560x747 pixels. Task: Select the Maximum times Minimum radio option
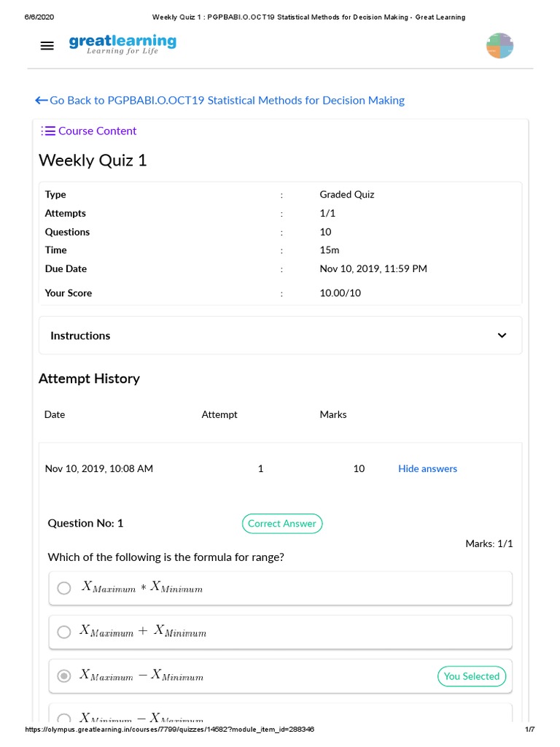[x=64, y=588]
